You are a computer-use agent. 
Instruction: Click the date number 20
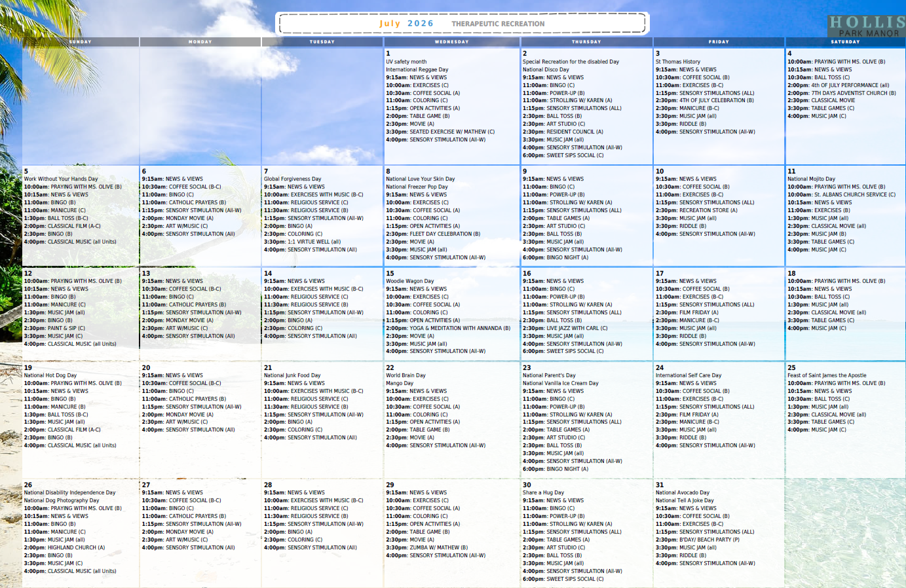pos(146,368)
